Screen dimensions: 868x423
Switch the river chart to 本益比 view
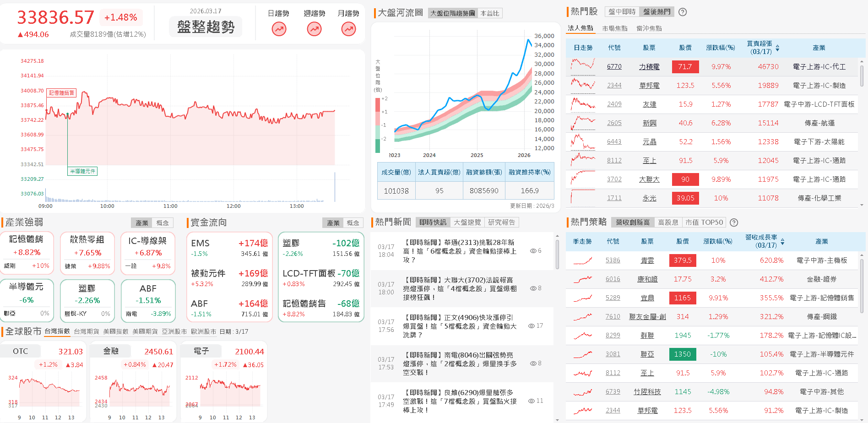pyautogui.click(x=489, y=13)
